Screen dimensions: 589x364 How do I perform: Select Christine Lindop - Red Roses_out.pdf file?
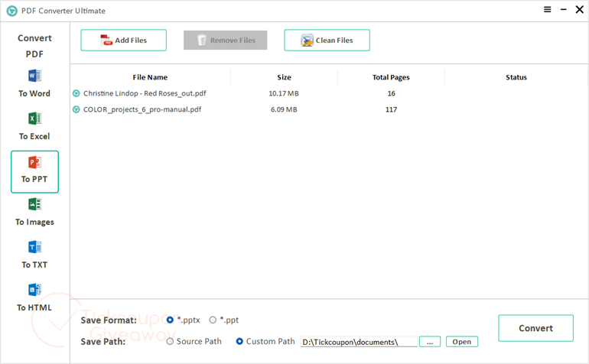pyautogui.click(x=145, y=93)
